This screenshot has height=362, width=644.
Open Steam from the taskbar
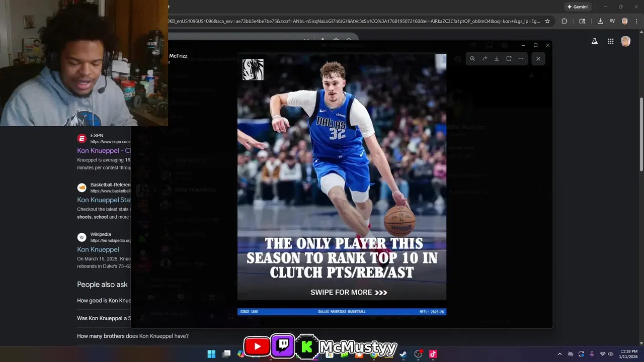tap(403, 354)
